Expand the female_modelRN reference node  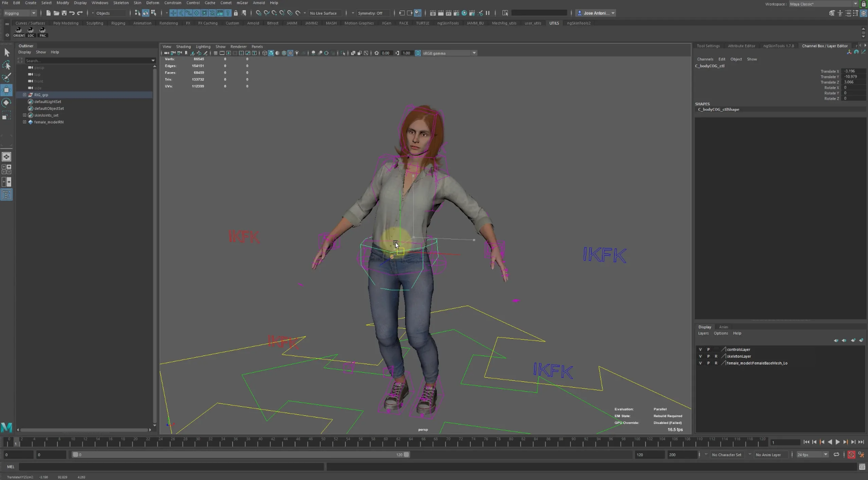[24, 122]
